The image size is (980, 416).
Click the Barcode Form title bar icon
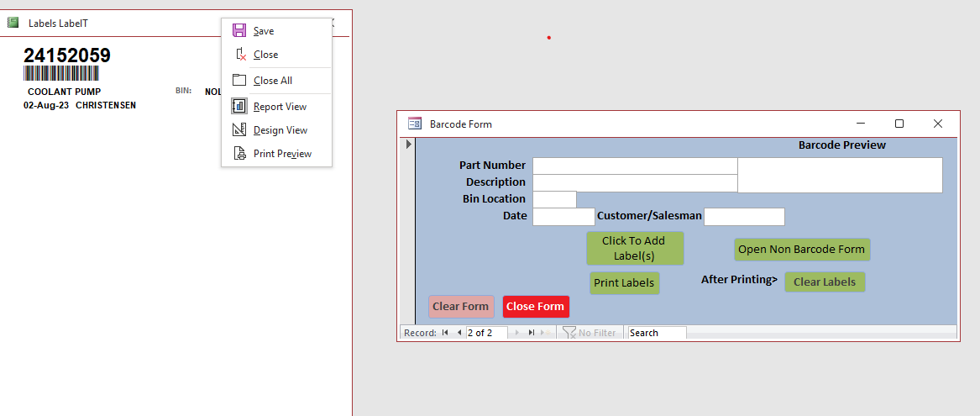414,124
